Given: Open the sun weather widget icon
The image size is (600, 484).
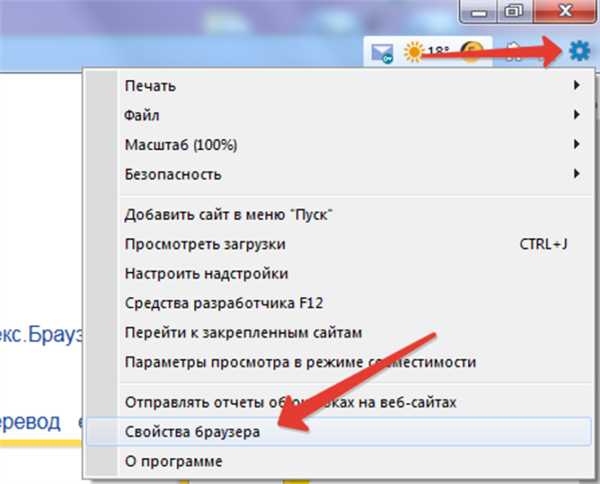Looking at the screenshot, I should [414, 52].
